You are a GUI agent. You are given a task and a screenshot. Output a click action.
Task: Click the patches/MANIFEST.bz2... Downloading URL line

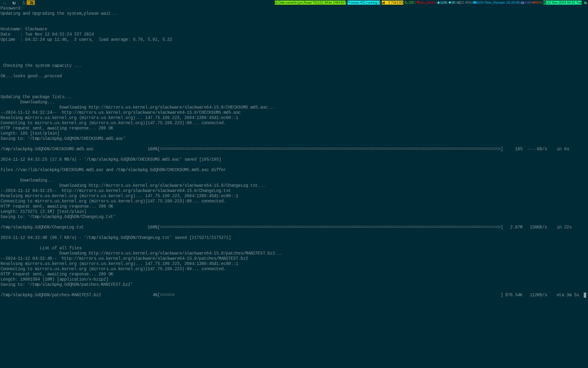point(171,253)
